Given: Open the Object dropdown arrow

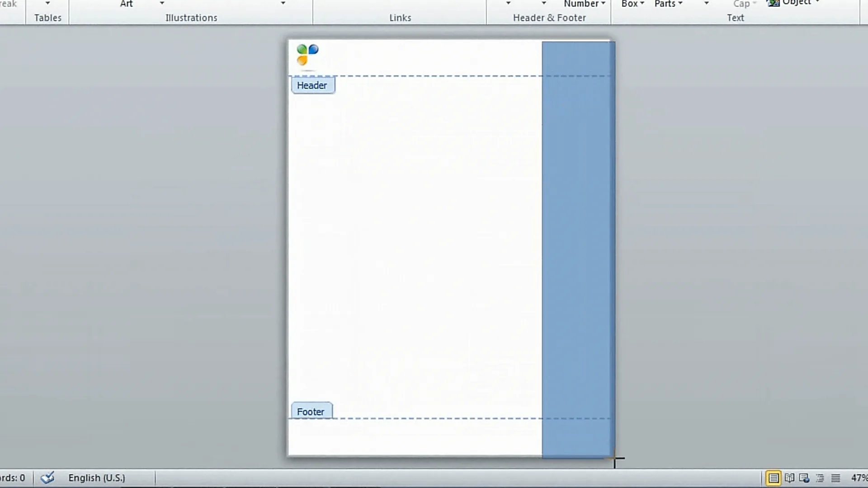Looking at the screenshot, I should tap(817, 2).
